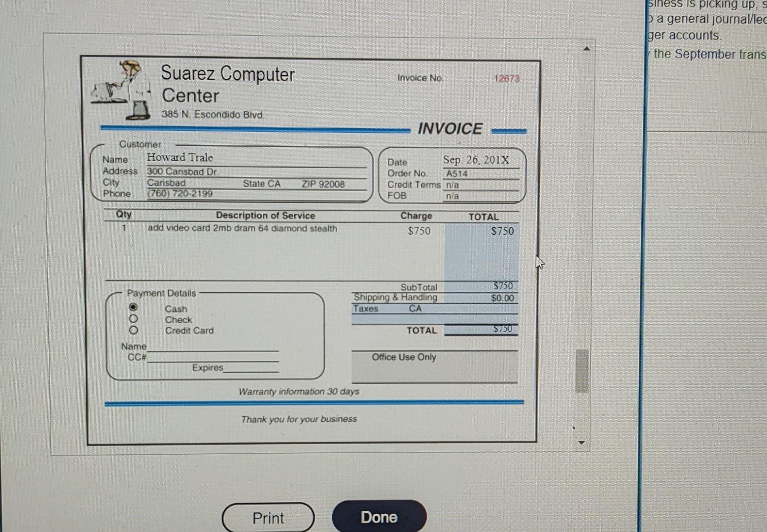The width and height of the screenshot is (767, 532).
Task: Click the scrollbar down arrow
Action: tap(583, 442)
